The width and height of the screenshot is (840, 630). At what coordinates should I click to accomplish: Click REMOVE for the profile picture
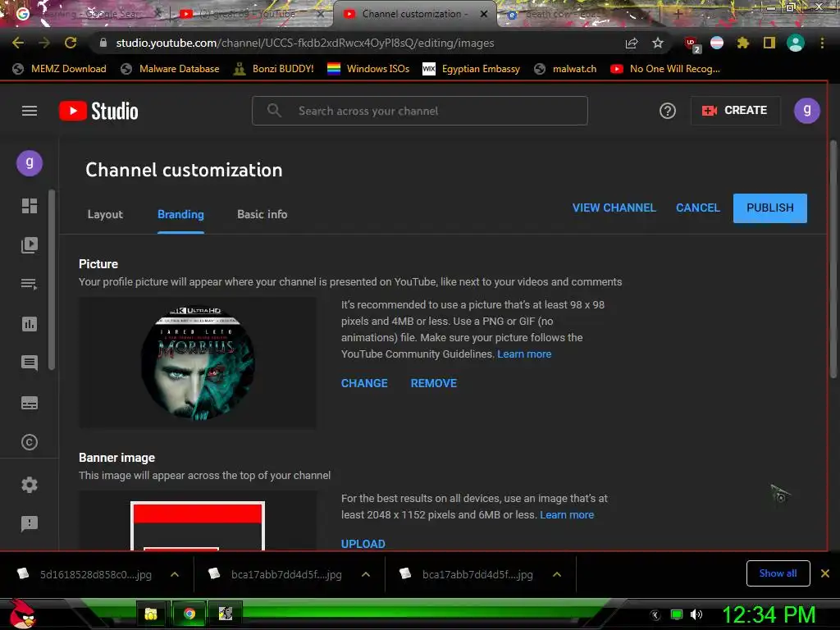click(433, 383)
